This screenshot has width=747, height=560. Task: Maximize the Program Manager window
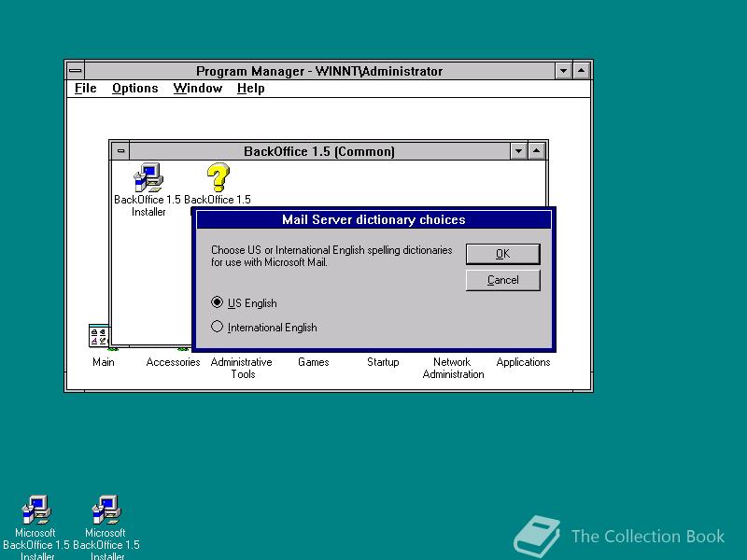[581, 71]
